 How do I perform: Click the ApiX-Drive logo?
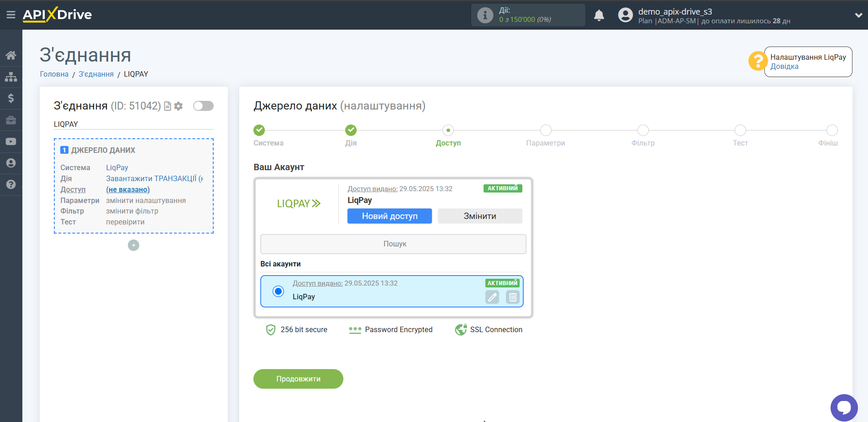[x=57, y=15]
